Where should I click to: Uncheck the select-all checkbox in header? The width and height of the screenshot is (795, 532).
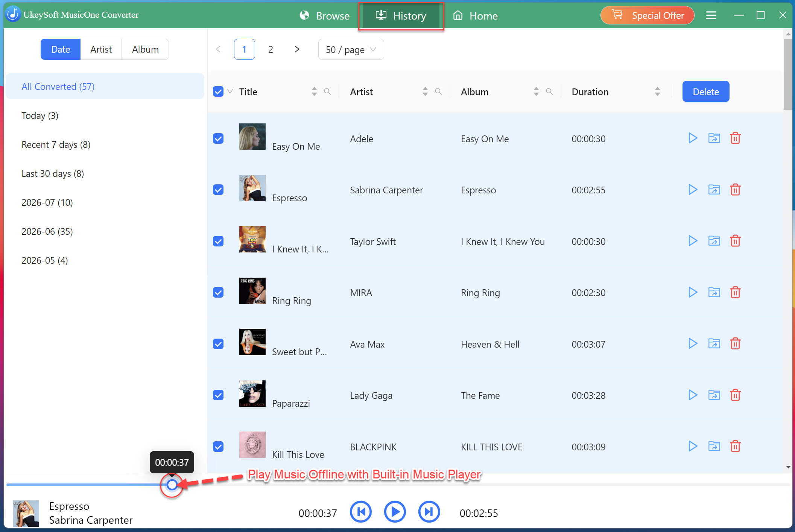coord(218,91)
